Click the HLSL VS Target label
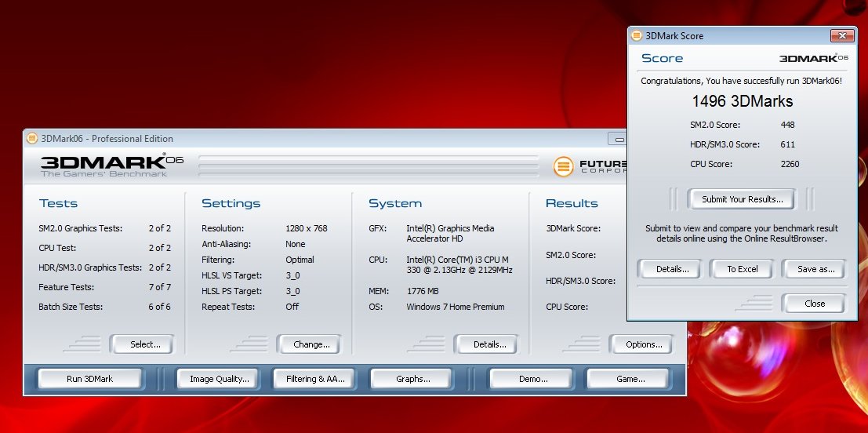 click(x=231, y=275)
